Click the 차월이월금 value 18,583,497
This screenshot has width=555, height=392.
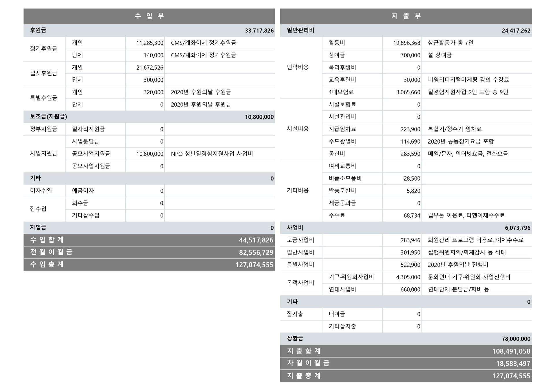[513, 364]
